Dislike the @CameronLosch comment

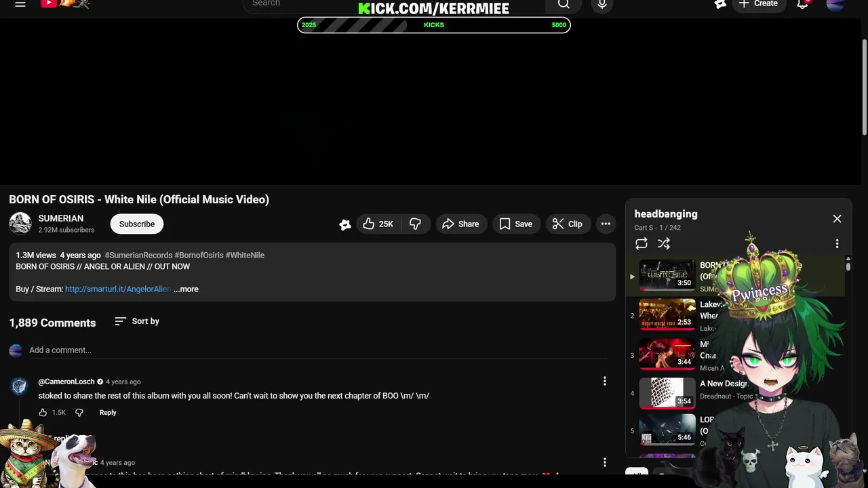pos(79,412)
